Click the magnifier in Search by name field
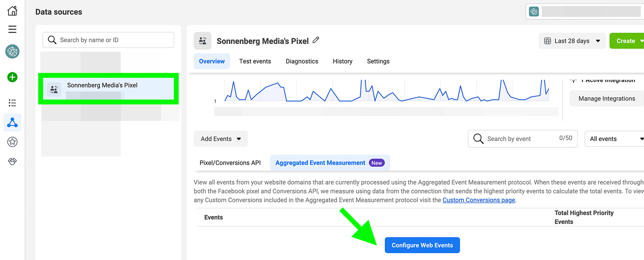The image size is (644, 260). click(x=52, y=40)
